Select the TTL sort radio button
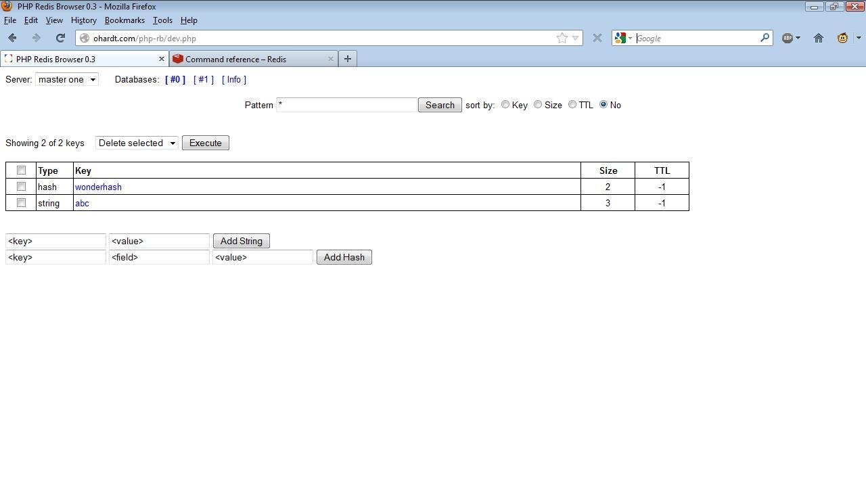 click(572, 104)
